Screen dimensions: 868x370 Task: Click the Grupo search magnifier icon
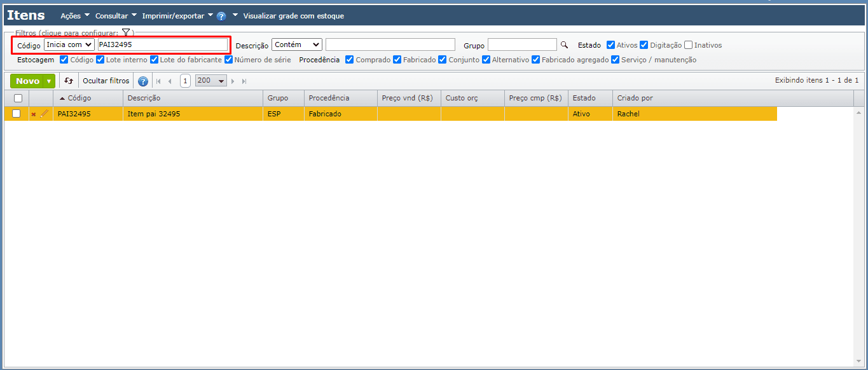564,45
